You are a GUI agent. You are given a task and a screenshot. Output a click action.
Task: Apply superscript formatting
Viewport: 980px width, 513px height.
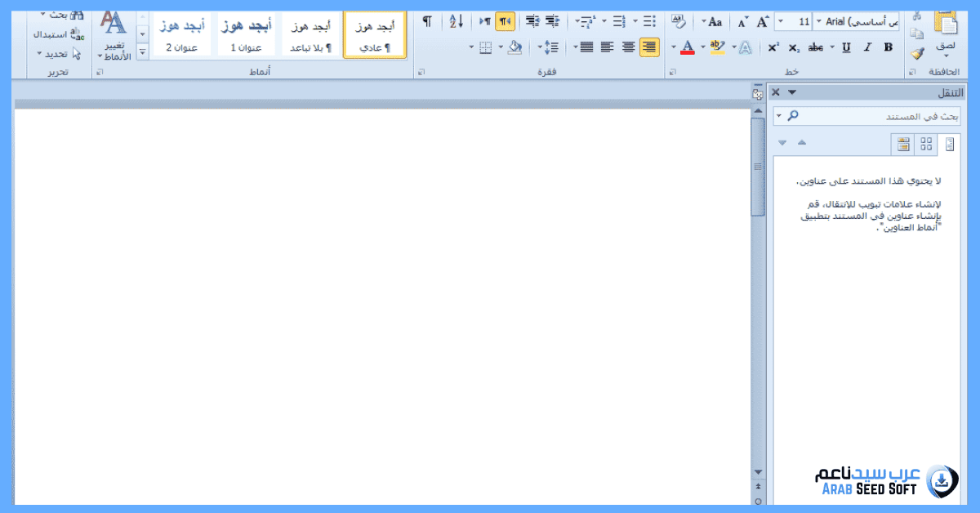click(x=773, y=47)
